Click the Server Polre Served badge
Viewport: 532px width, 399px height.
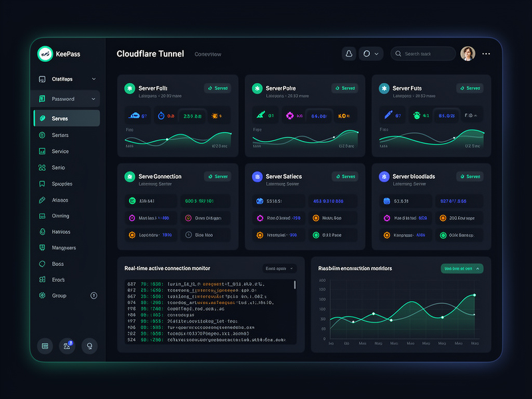pos(344,88)
